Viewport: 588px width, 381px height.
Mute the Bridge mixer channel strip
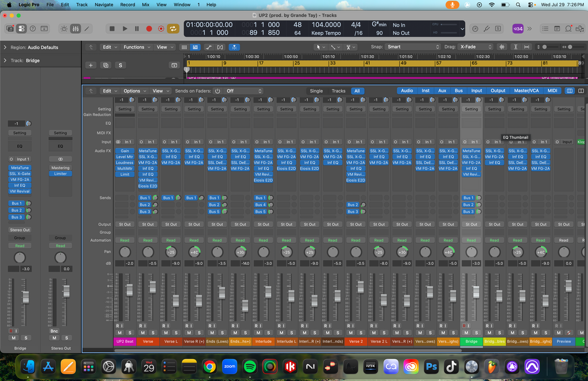coord(466,333)
